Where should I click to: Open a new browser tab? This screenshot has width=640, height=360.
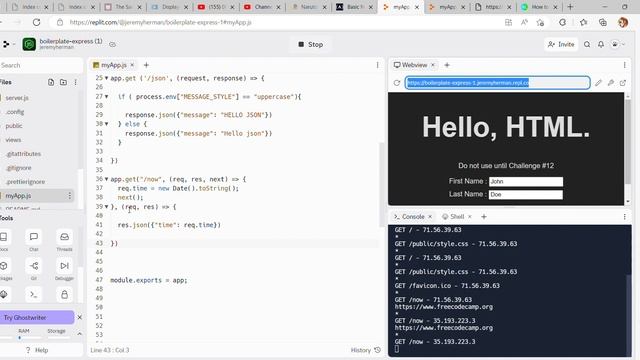(570, 7)
